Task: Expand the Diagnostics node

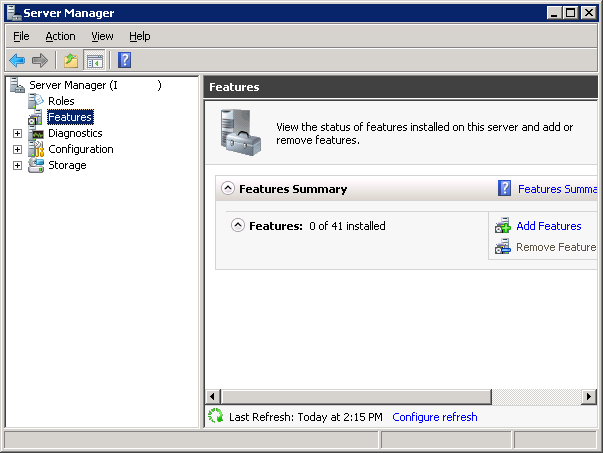Action: (x=17, y=133)
